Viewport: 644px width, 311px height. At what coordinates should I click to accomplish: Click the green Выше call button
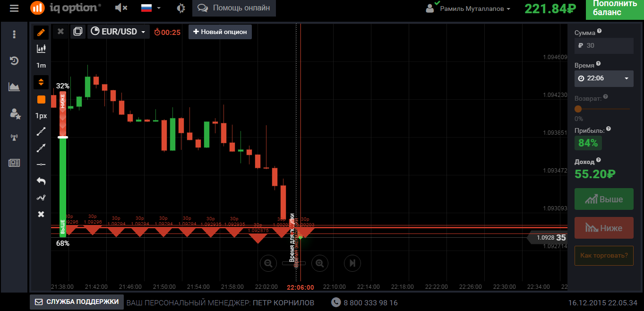point(604,199)
